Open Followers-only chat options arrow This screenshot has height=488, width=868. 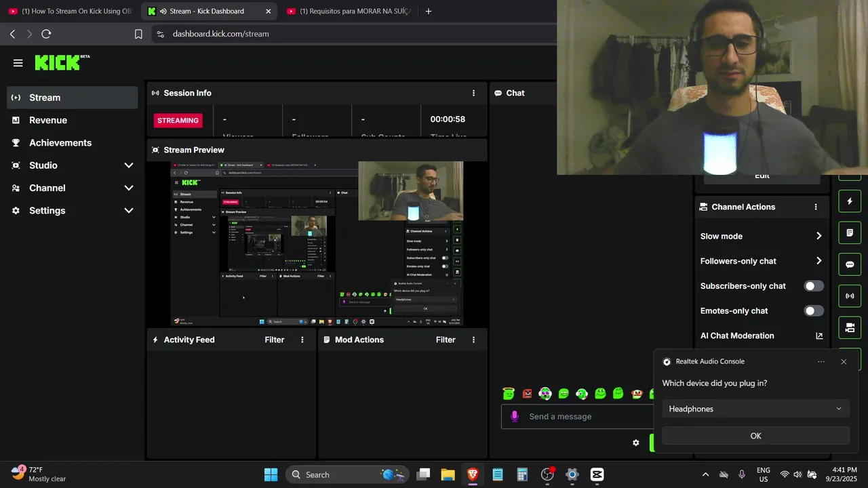pyautogui.click(x=818, y=261)
